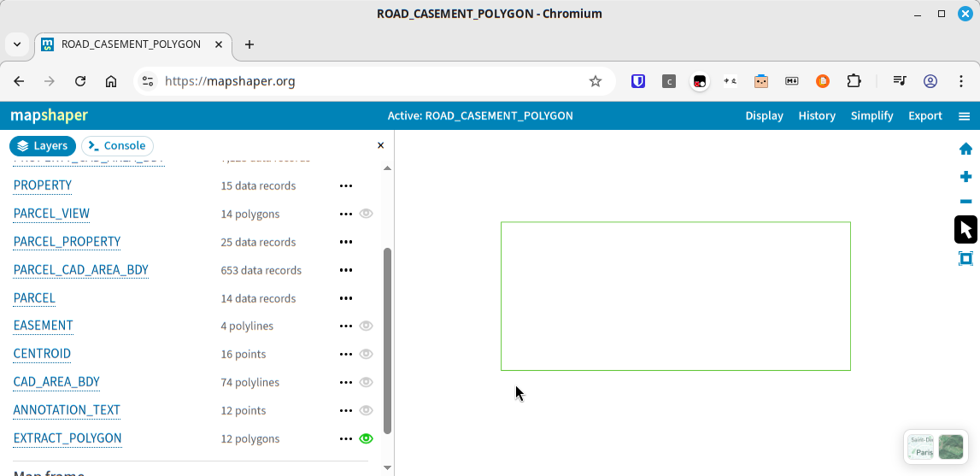Open the media controls icon
The image size is (980, 476).
[900, 81]
